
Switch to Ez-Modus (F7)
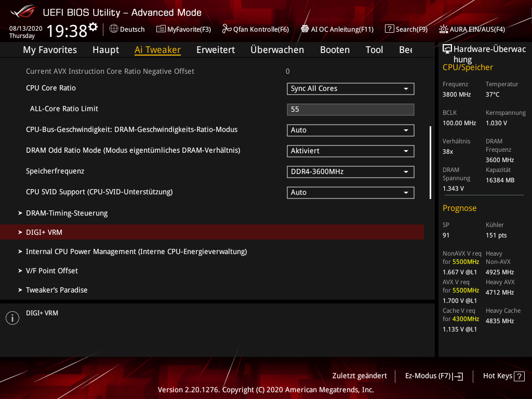pos(434,376)
